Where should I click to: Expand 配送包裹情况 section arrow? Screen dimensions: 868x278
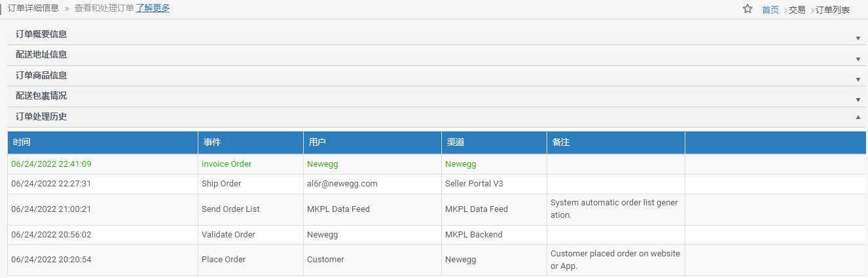pos(858,100)
